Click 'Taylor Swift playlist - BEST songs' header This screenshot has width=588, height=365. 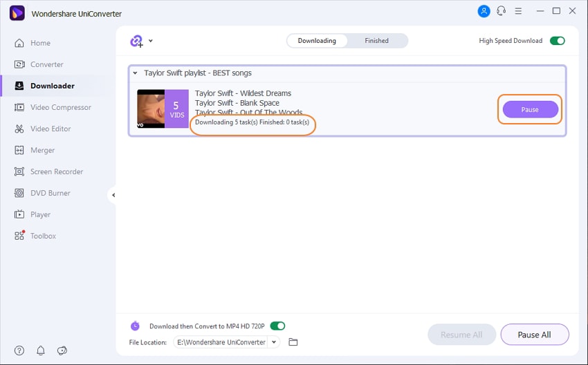(198, 73)
